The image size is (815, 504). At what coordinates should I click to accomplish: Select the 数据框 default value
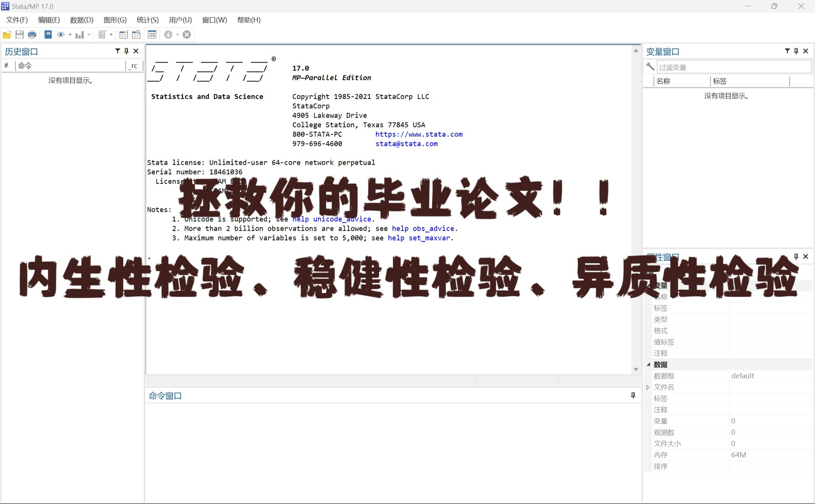[742, 376]
